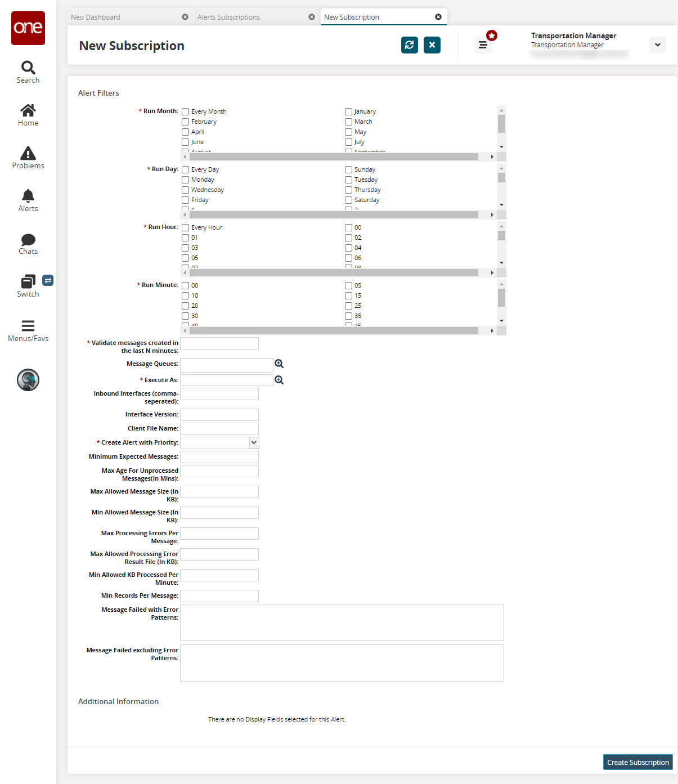Open the header hamburger menu with notification badge
Image resolution: width=678 pixels, height=784 pixels.
point(483,45)
